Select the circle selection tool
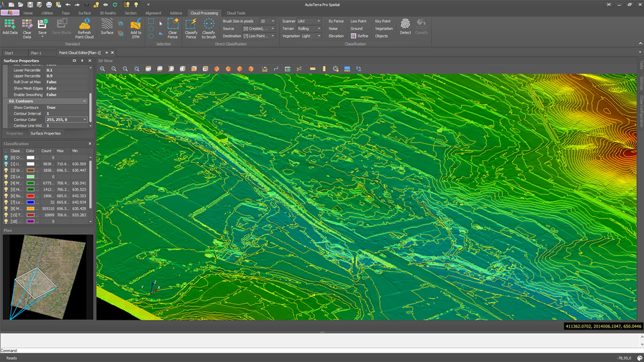644x362 pixels. tap(151, 36)
